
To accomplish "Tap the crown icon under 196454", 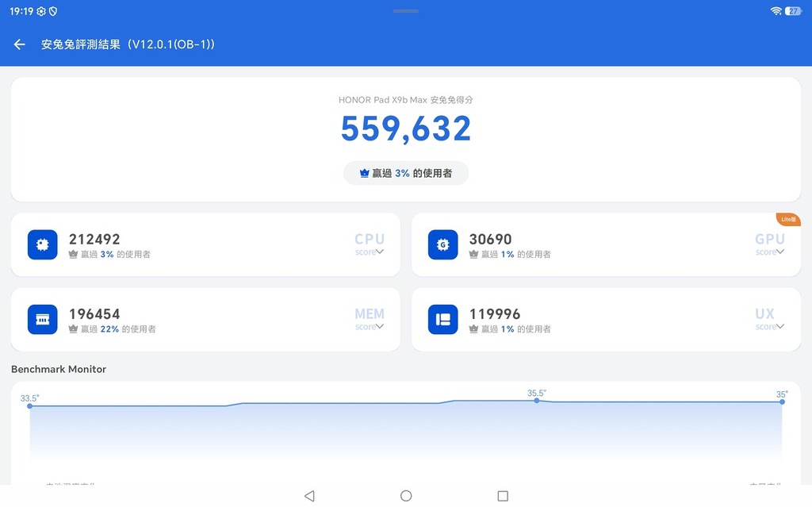I will click(73, 328).
